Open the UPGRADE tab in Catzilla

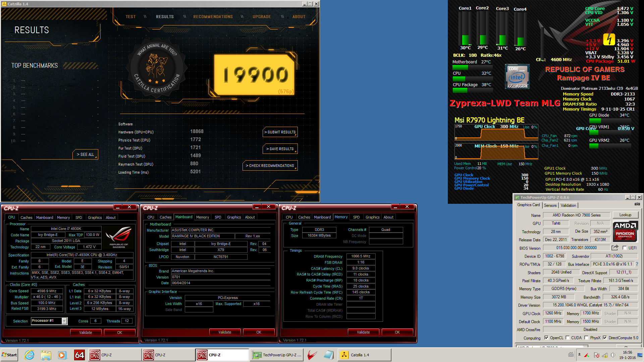coord(262,17)
